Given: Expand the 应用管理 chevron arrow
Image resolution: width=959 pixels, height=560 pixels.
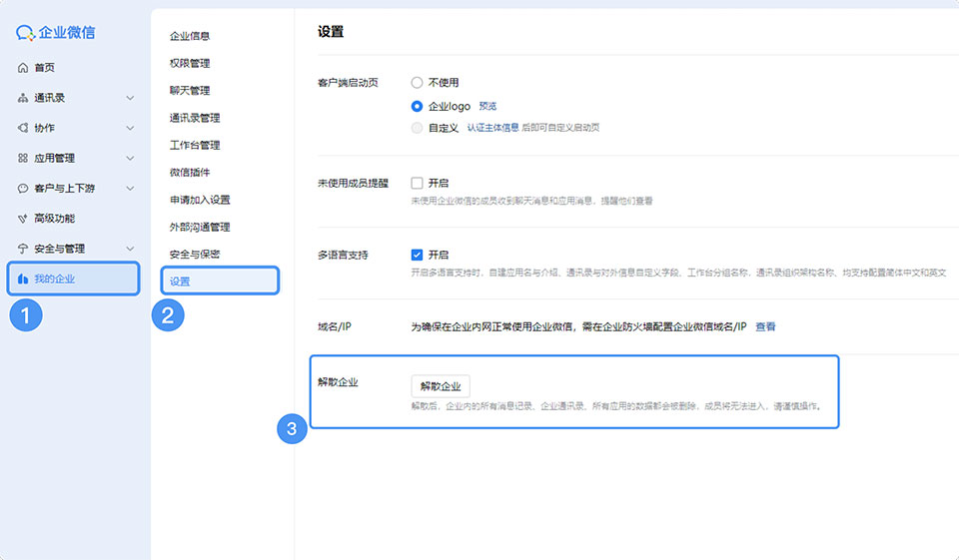Looking at the screenshot, I should click(x=130, y=158).
